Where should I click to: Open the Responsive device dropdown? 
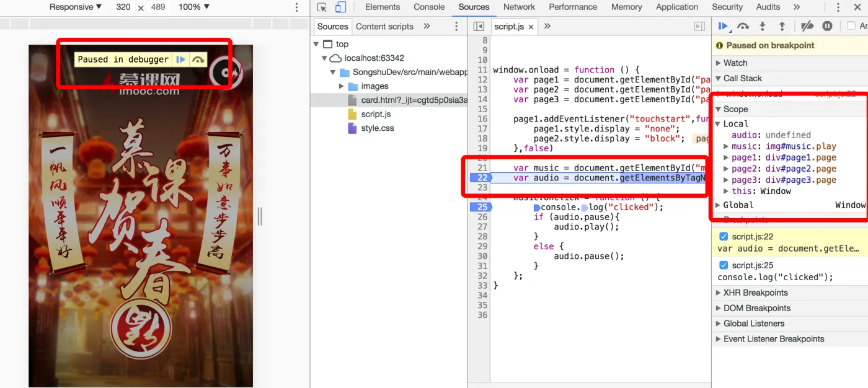pyautogui.click(x=75, y=7)
